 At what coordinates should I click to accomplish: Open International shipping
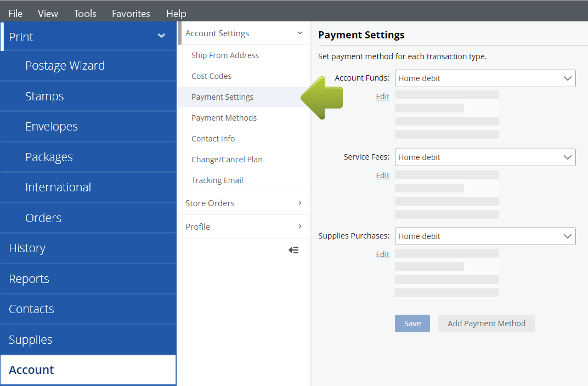click(58, 187)
